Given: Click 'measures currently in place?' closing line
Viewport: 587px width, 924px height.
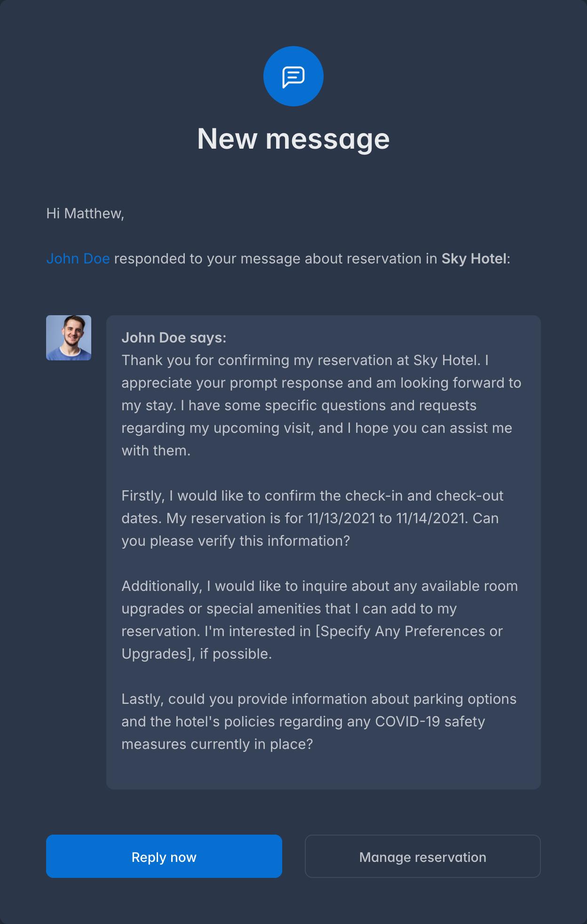Looking at the screenshot, I should (217, 744).
